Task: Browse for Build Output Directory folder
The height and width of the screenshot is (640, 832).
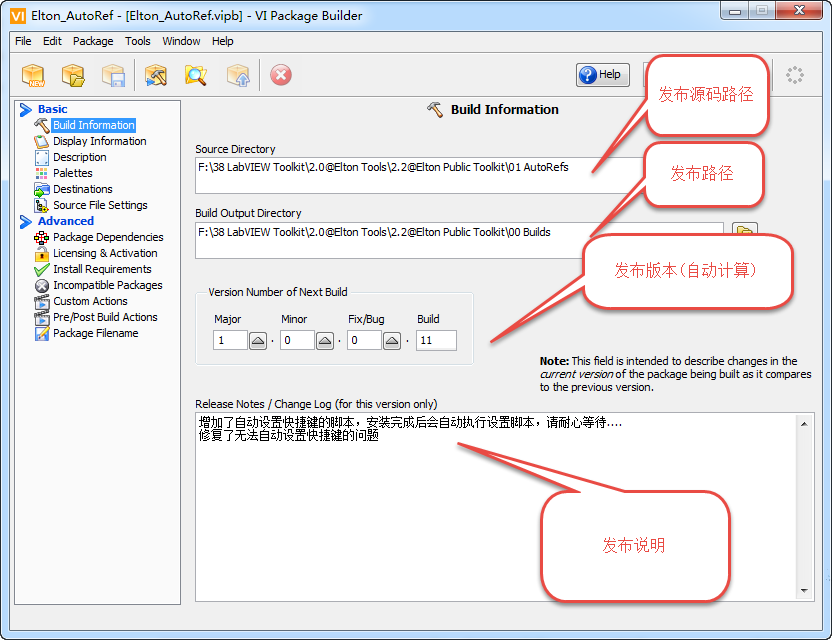Action: click(x=744, y=230)
